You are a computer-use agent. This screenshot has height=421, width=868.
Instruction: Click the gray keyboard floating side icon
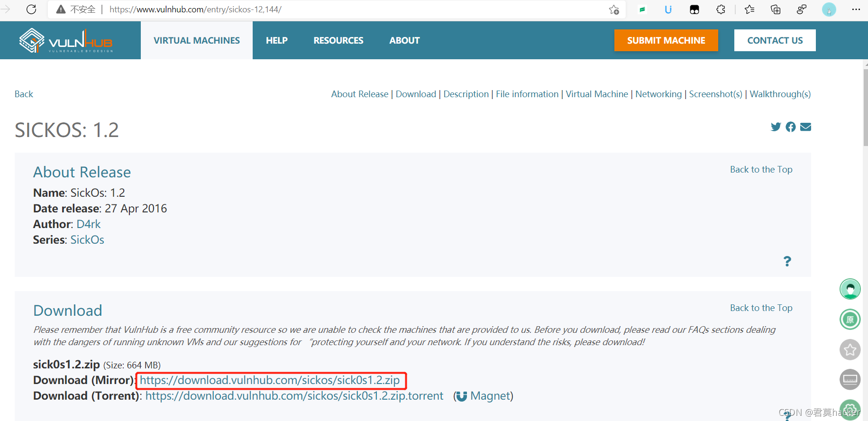[x=850, y=379]
